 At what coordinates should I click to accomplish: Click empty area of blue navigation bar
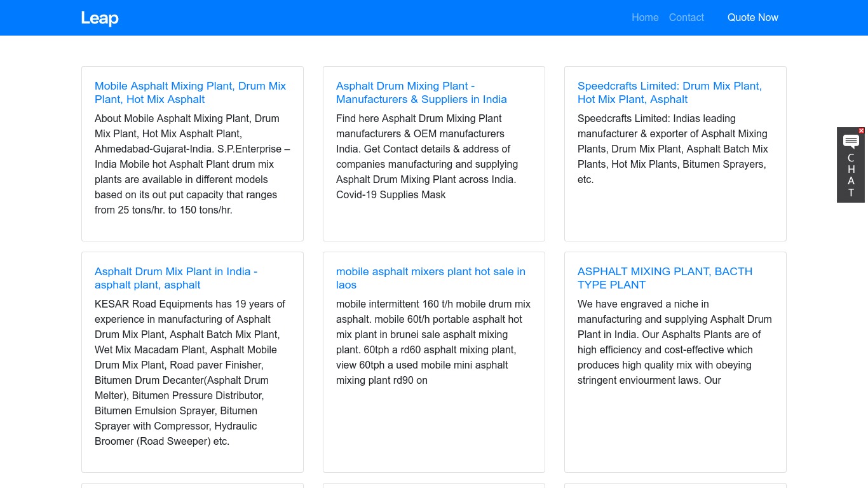click(x=381, y=18)
